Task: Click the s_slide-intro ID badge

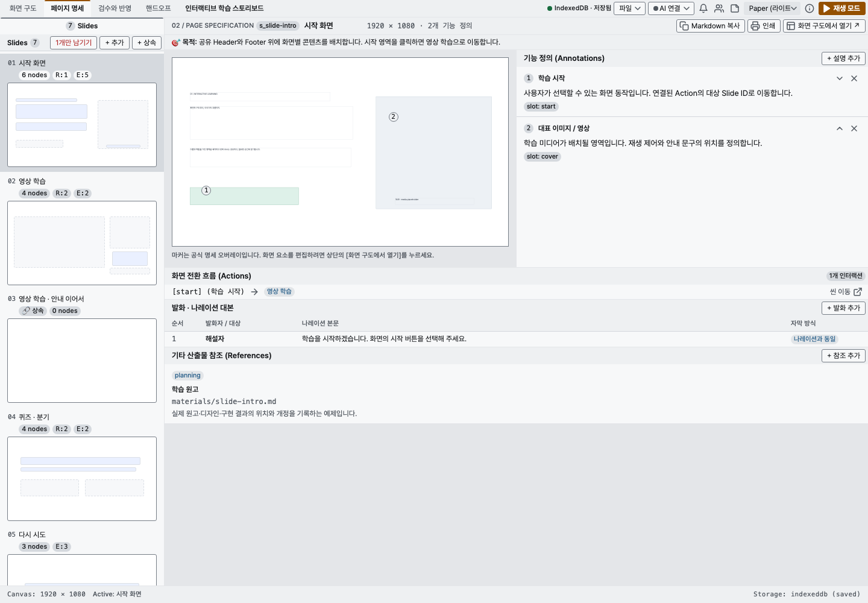Action: click(278, 26)
